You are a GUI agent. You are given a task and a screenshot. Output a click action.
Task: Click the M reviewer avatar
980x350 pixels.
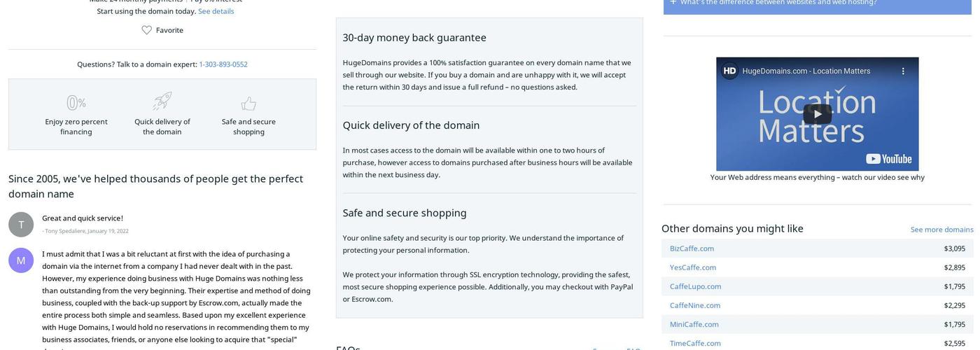[x=21, y=260]
